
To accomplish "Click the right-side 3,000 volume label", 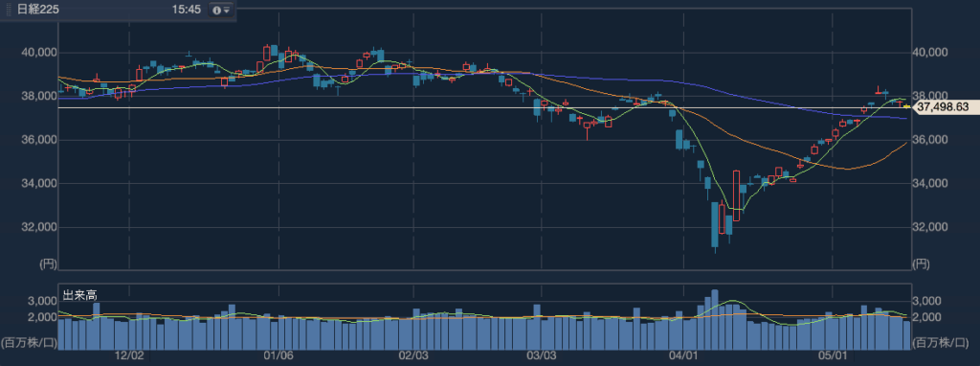I will coord(927,301).
